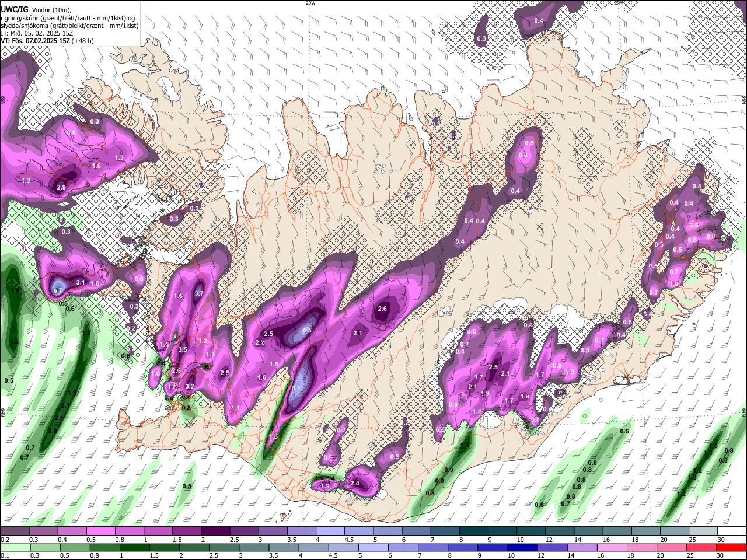Click the '2.0' rain value on the map
Viewport: 747px width, 560px height.
tap(53, 430)
